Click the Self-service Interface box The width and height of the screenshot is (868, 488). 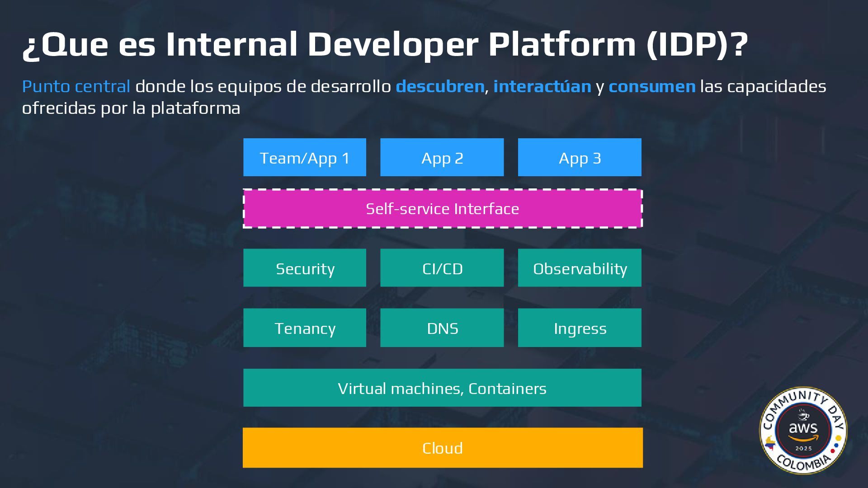[x=443, y=208]
